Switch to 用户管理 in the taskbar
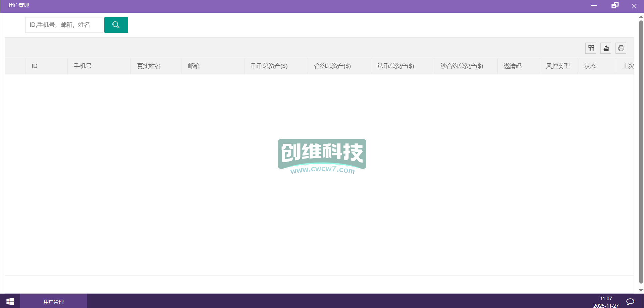Viewport: 644px width, 308px height. click(x=54, y=301)
